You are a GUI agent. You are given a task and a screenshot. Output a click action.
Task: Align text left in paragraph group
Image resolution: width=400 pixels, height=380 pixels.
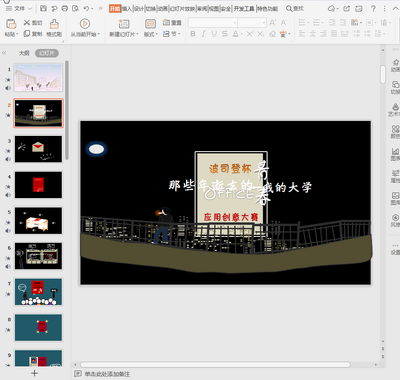click(x=302, y=34)
